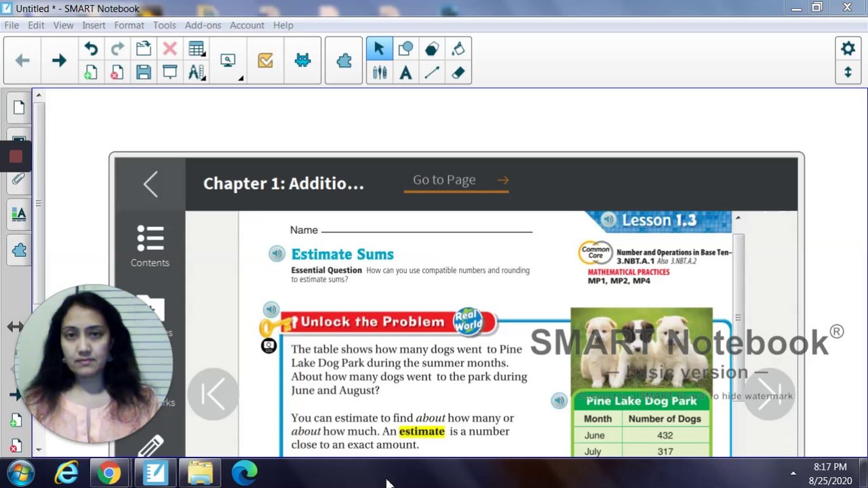Add a new page with green plus

pyautogui.click(x=91, y=73)
